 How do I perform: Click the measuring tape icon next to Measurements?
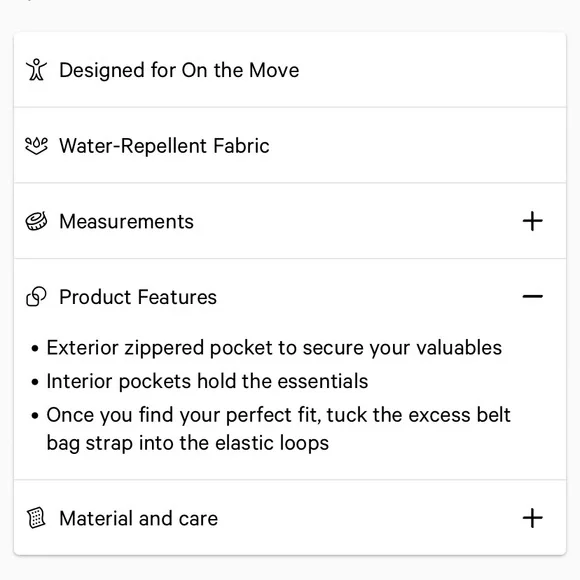click(x=36, y=221)
